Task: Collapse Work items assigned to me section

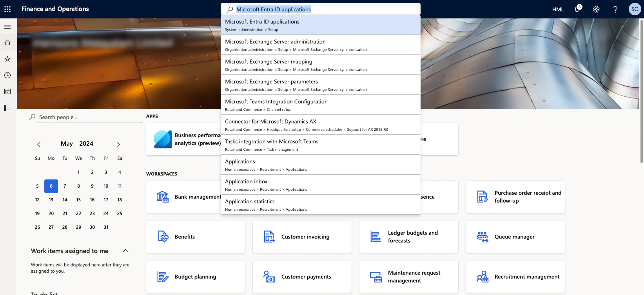Action: [126, 251]
